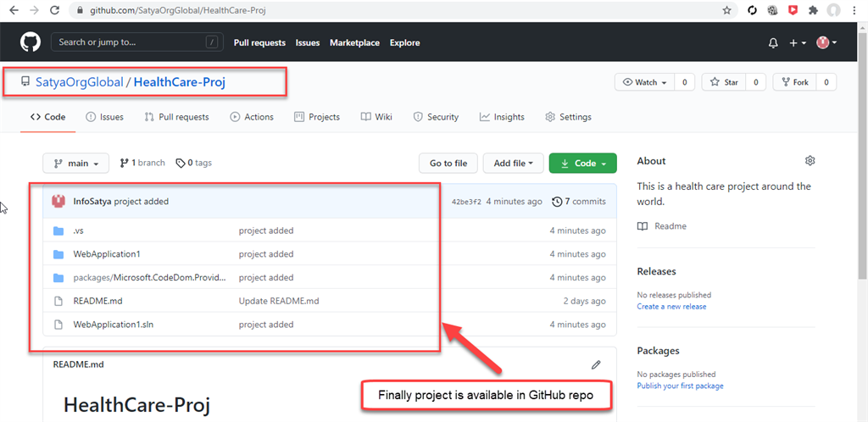Open the HealthCare-Proj repository link
This screenshot has height=422, width=868.
[180, 82]
